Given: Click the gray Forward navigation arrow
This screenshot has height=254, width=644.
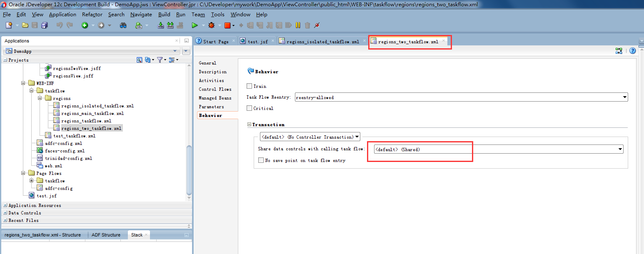Looking at the screenshot, I should click(101, 25).
